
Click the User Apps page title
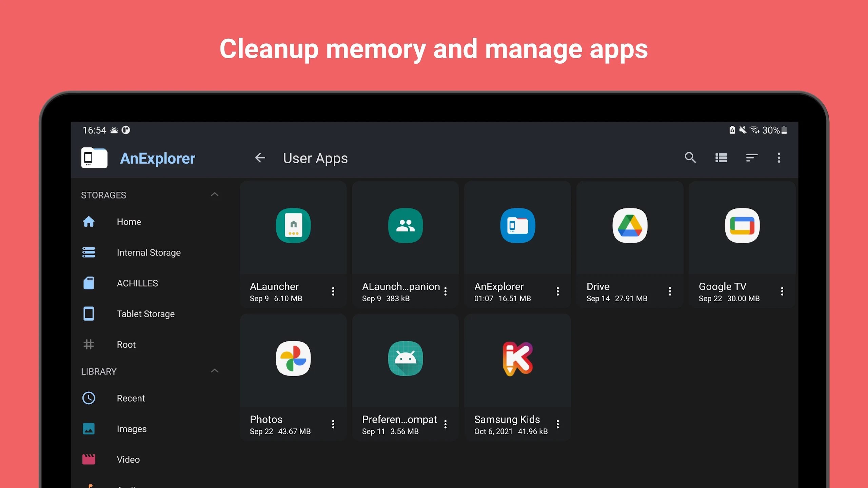[315, 158]
